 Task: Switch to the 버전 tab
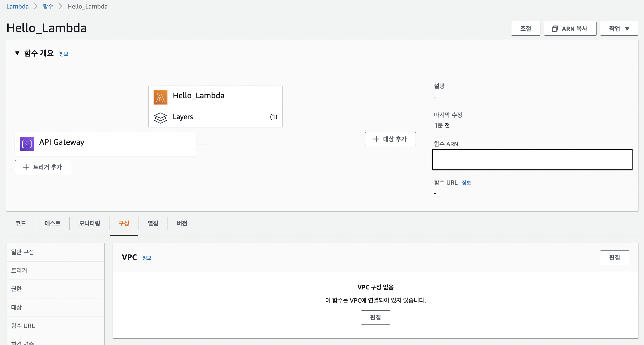pos(182,223)
